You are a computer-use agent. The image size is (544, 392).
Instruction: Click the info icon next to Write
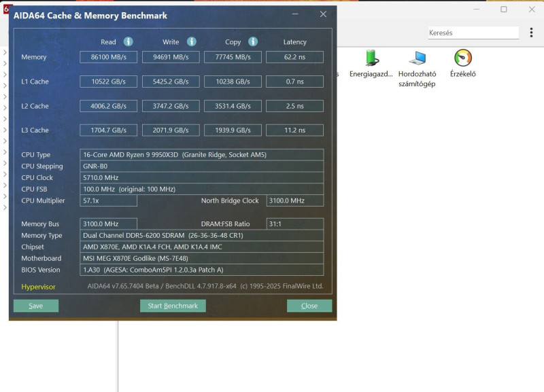[192, 41]
